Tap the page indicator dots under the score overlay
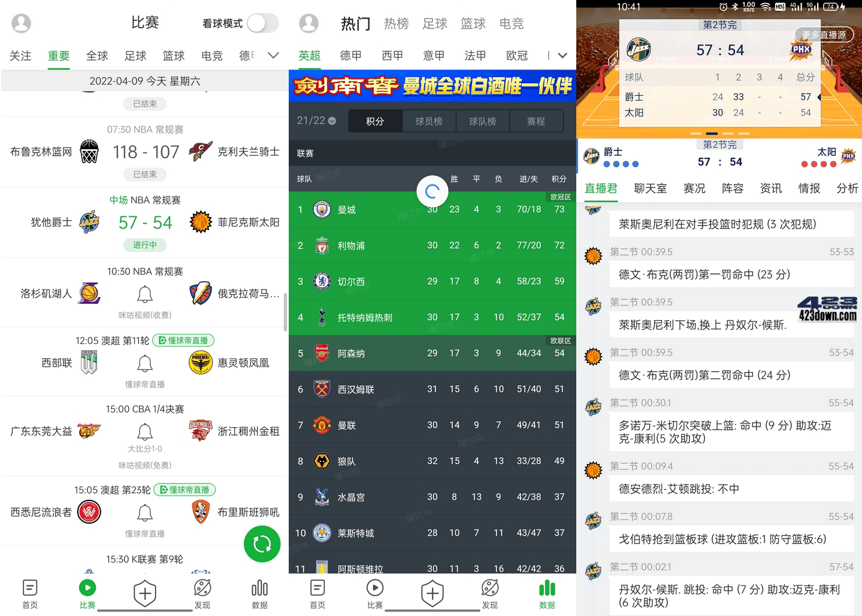 [719, 134]
